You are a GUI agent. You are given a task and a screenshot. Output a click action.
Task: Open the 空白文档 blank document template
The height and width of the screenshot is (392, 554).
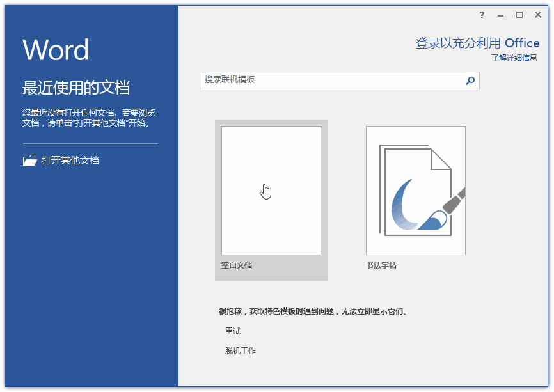(x=271, y=189)
